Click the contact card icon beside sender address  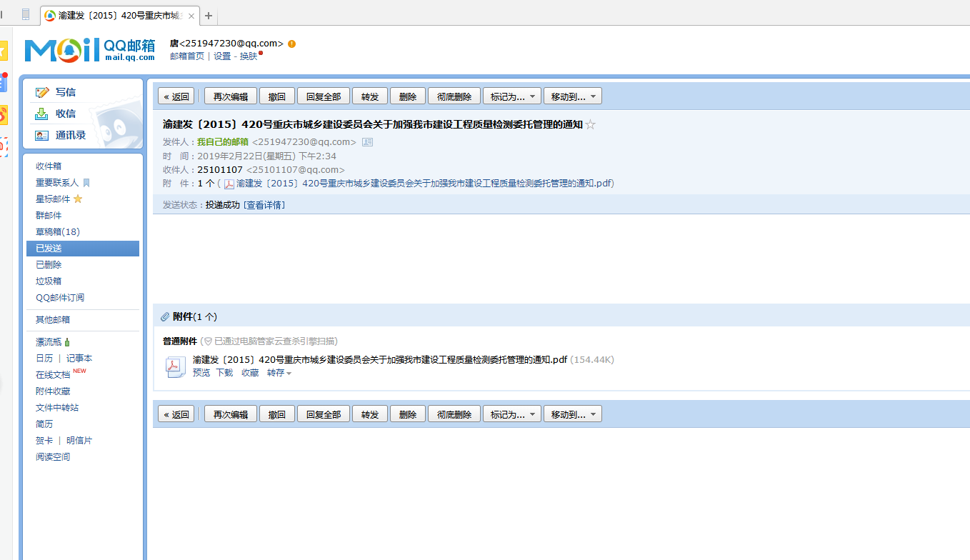367,142
